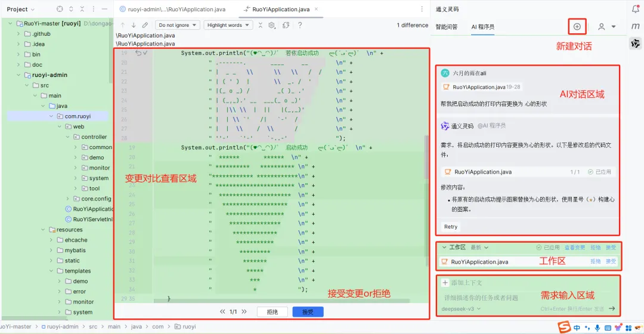Click the blue 接受 button below the diff

[308, 312]
